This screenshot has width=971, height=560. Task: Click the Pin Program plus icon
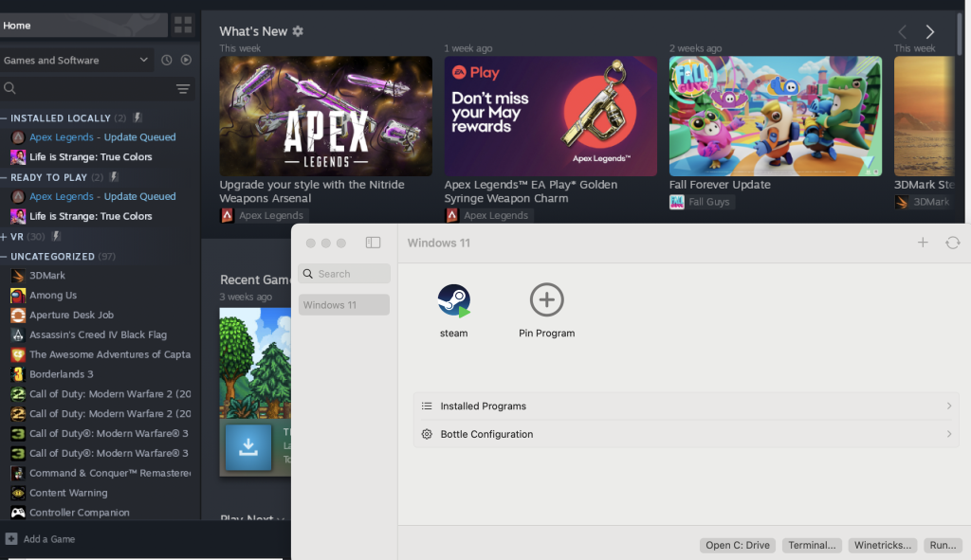pyautogui.click(x=546, y=300)
